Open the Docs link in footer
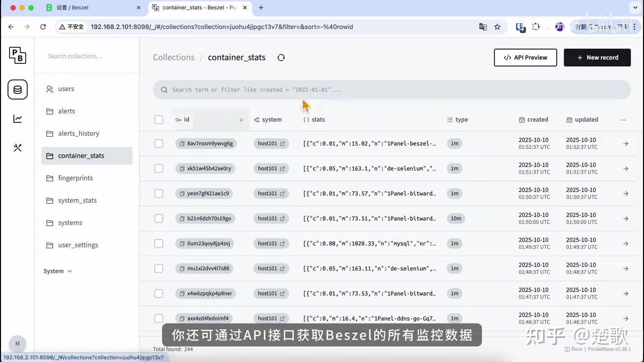 coord(573,349)
